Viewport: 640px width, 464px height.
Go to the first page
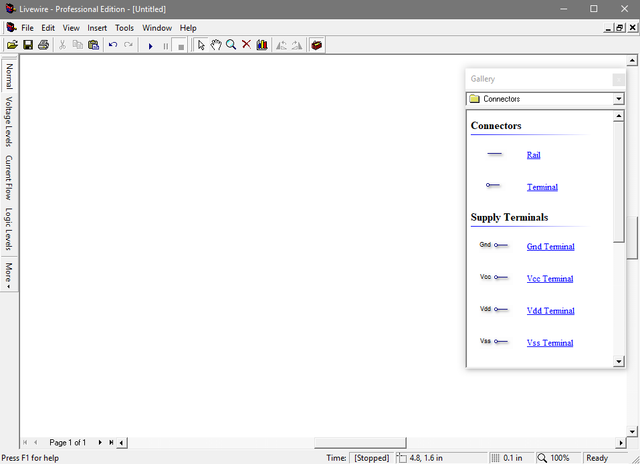coord(25,442)
